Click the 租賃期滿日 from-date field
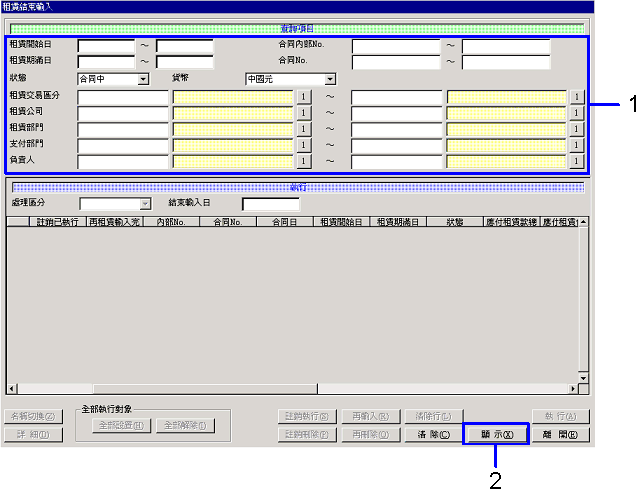The height and width of the screenshot is (496, 640). pos(106,62)
